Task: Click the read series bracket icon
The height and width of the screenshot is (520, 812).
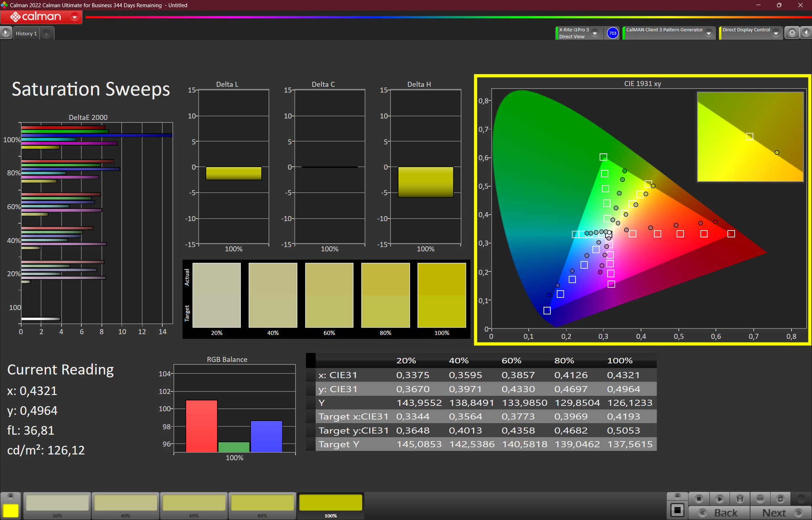Action: [740, 499]
